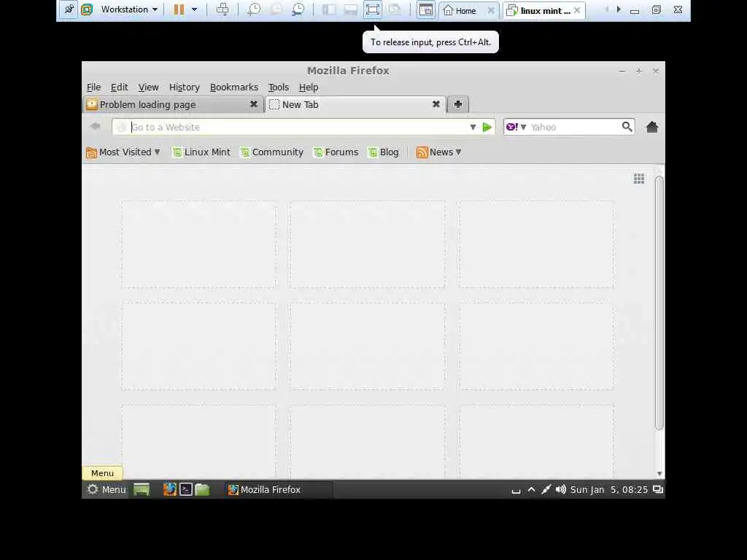747x560 pixels.
Task: Click the Firefox Home icon
Action: (x=652, y=127)
